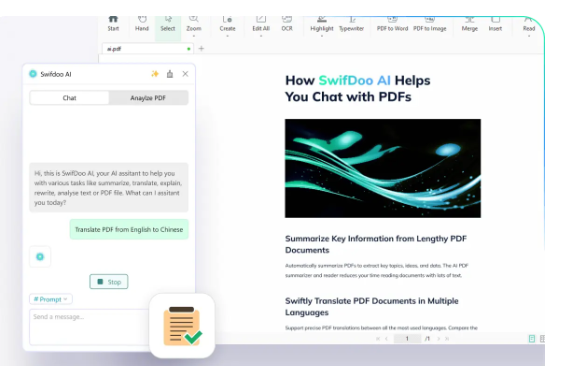
Task: Convert using PDF to Word
Action: 392,24
